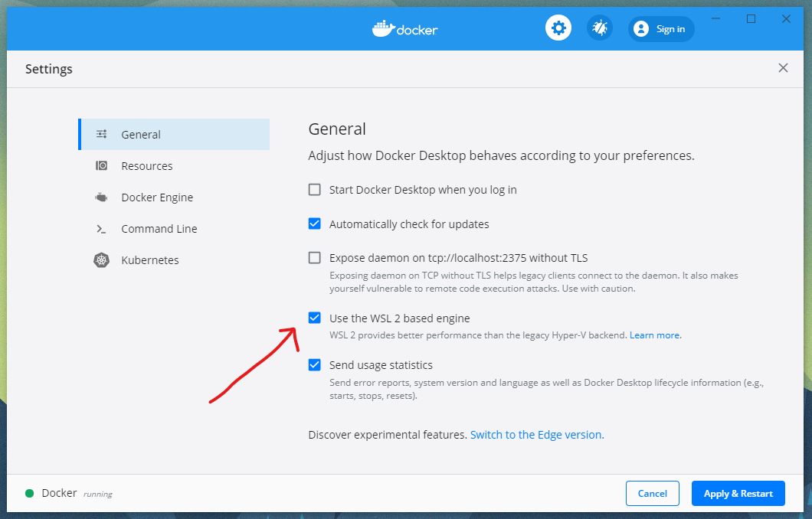Image resolution: width=812 pixels, height=519 pixels.
Task: Click the green Docker status indicator
Action: point(30,493)
